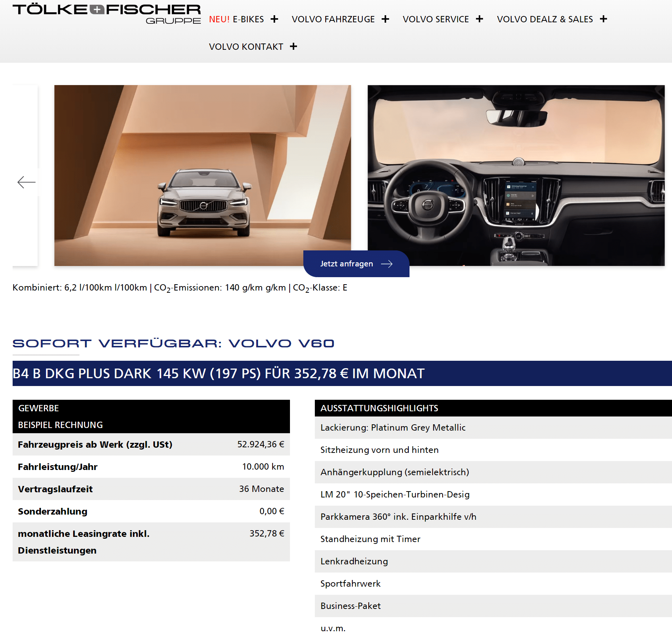The width and height of the screenshot is (672, 642).
Task: Select the Sitzheizung vorn und hinten row
Action: pyautogui.click(x=493, y=450)
